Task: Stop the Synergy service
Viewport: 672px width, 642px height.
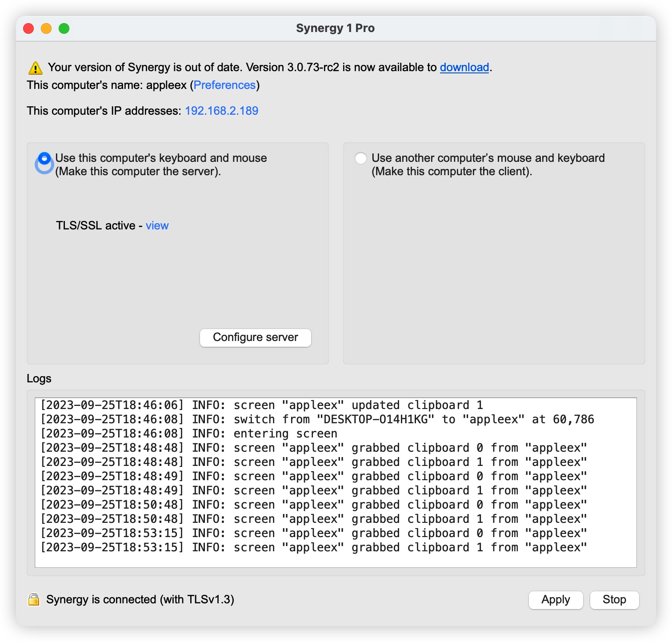Action: tap(614, 600)
